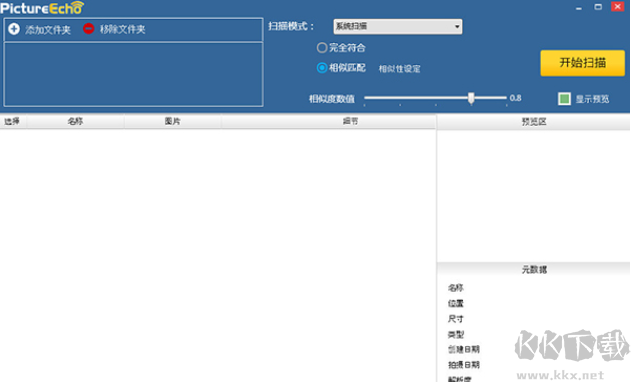631x382 pixels.
Task: Click the 选择 column header
Action: pos(12,121)
